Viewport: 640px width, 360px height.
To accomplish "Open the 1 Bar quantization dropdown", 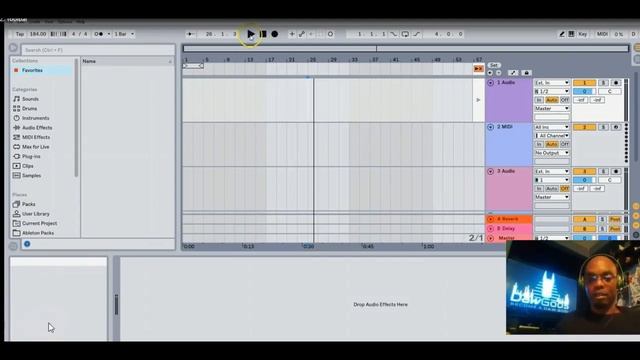I will (x=124, y=34).
